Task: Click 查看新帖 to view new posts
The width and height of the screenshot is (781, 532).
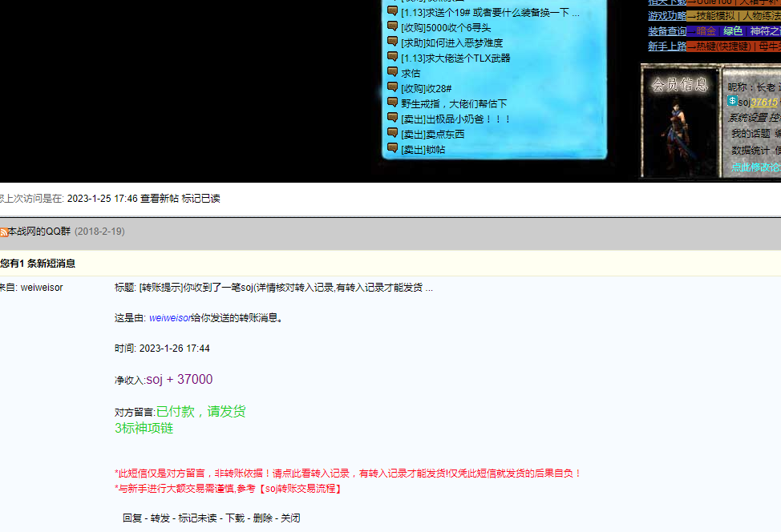Action: [x=160, y=199]
